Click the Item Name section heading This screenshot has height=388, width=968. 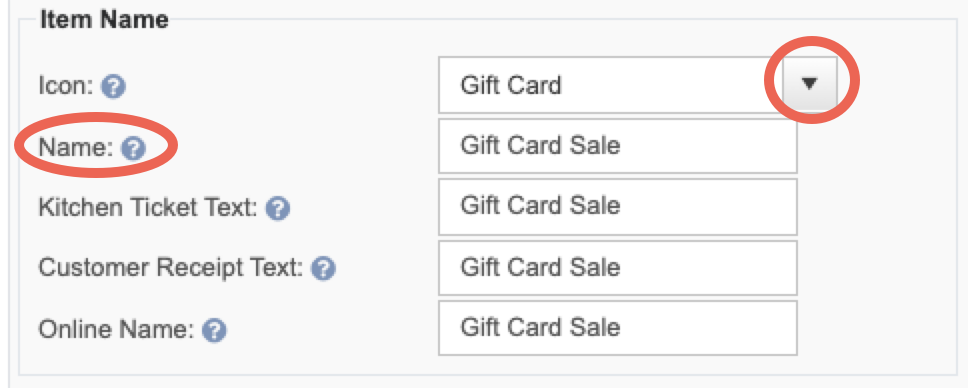click(x=104, y=19)
